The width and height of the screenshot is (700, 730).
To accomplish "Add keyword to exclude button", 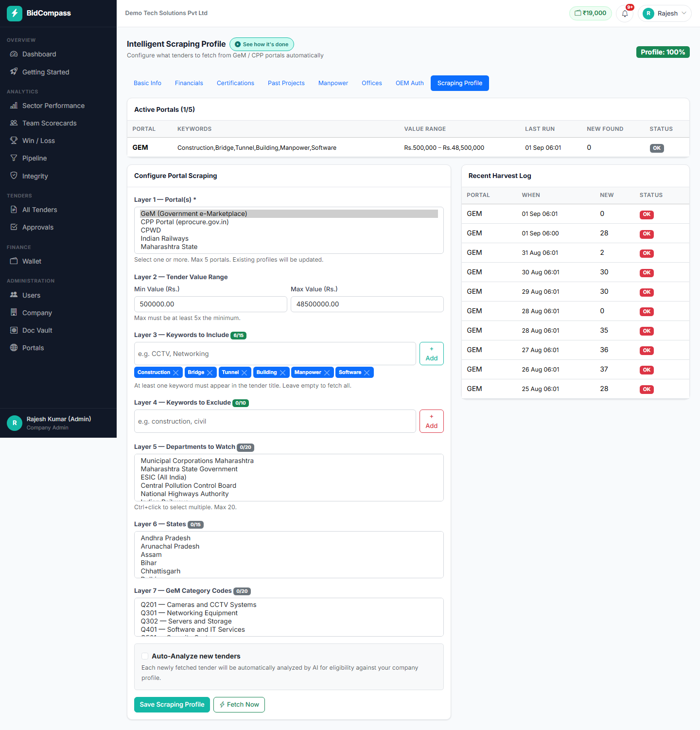I will (432, 421).
